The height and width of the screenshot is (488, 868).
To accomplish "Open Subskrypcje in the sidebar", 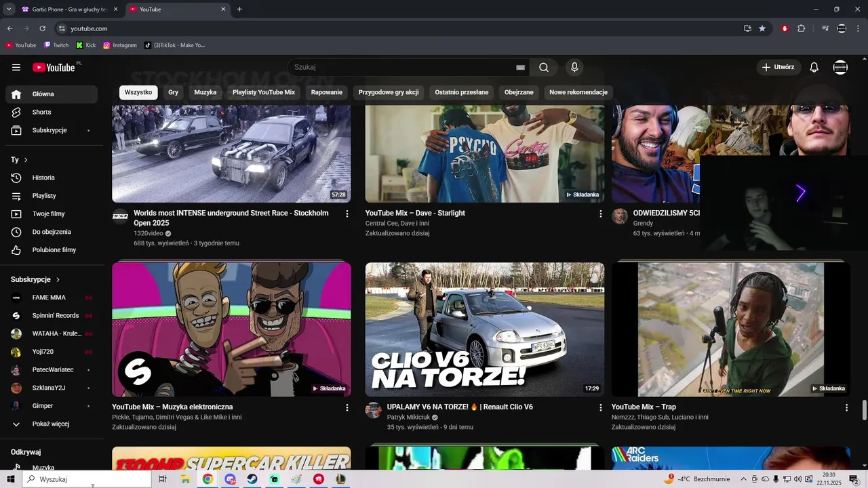I will pyautogui.click(x=52, y=130).
